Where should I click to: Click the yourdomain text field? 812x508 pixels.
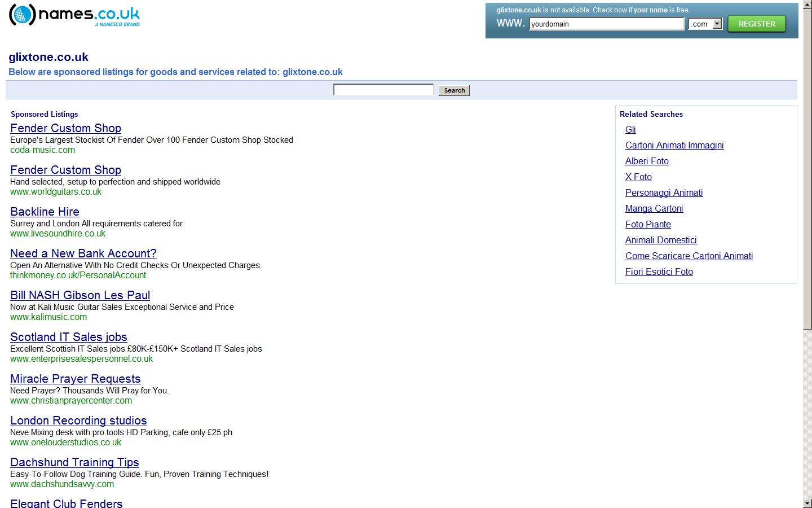click(x=606, y=24)
